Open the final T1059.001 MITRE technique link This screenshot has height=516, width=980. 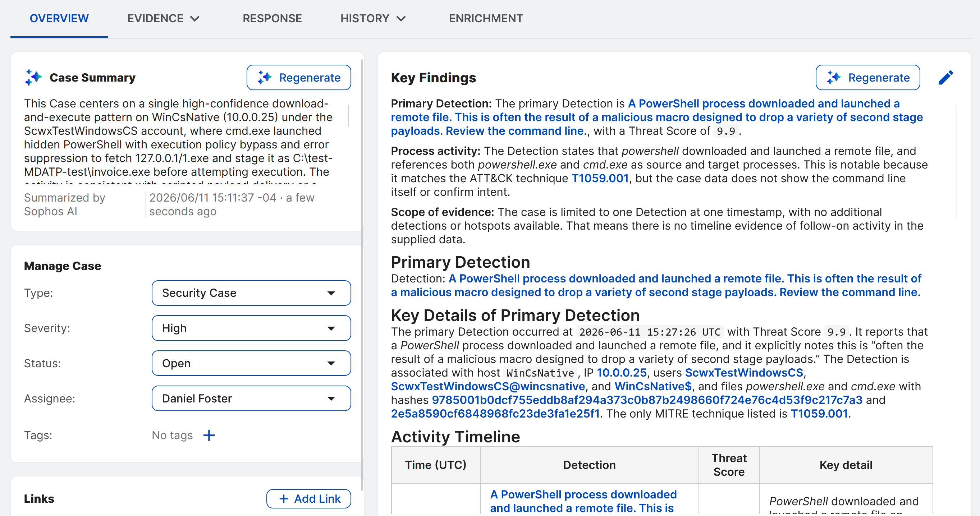tap(819, 413)
